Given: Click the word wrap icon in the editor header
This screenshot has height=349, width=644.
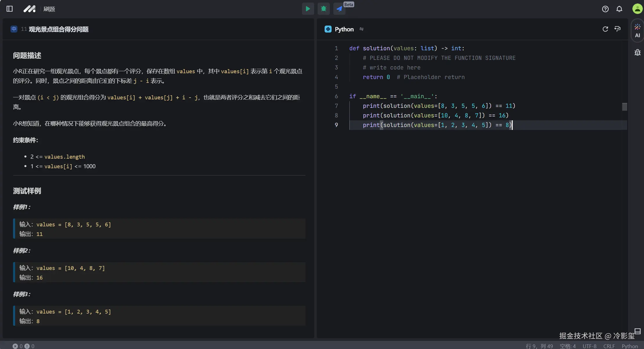Looking at the screenshot, I should click(x=618, y=29).
